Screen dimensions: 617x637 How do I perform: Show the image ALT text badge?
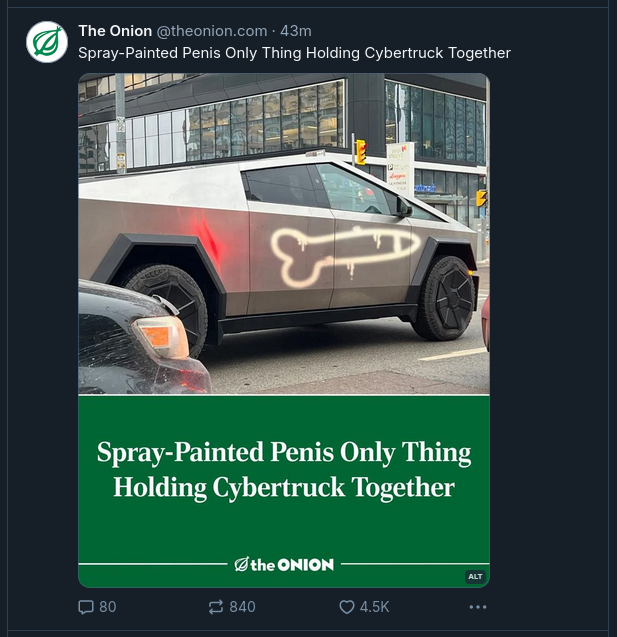click(x=475, y=576)
